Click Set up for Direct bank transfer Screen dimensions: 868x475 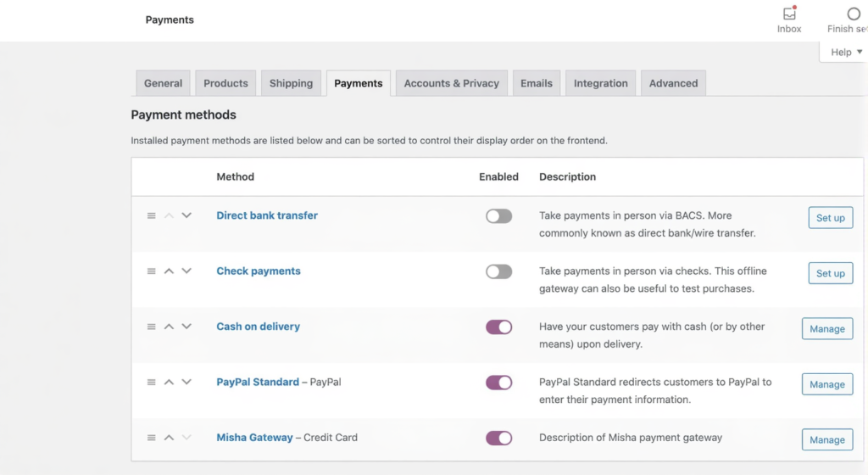click(x=830, y=218)
